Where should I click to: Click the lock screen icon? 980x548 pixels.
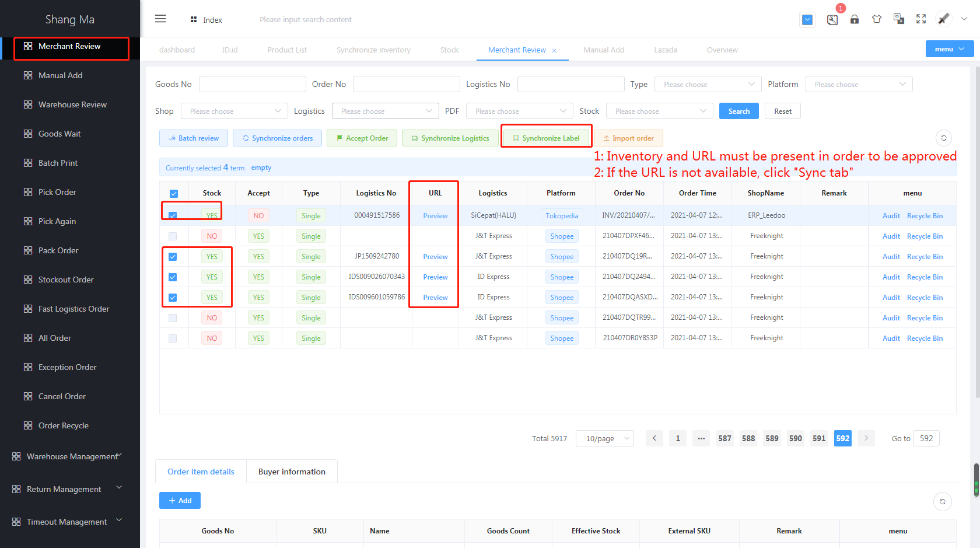tap(855, 19)
